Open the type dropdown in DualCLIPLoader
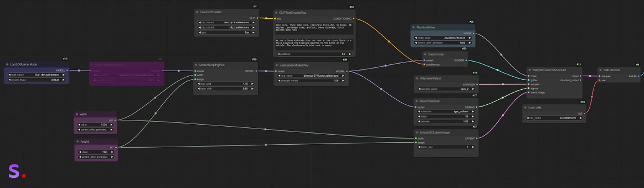Screen dimensions: 644x188 [x=226, y=33]
